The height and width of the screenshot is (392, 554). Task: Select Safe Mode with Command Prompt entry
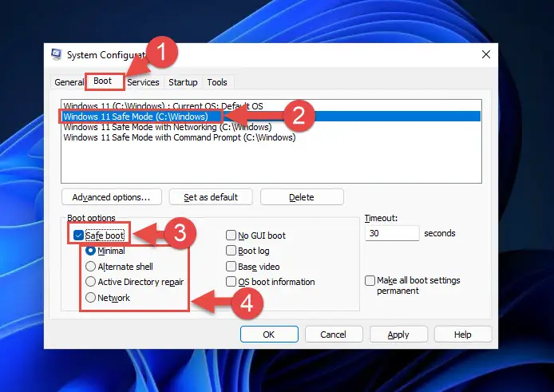coord(271,137)
